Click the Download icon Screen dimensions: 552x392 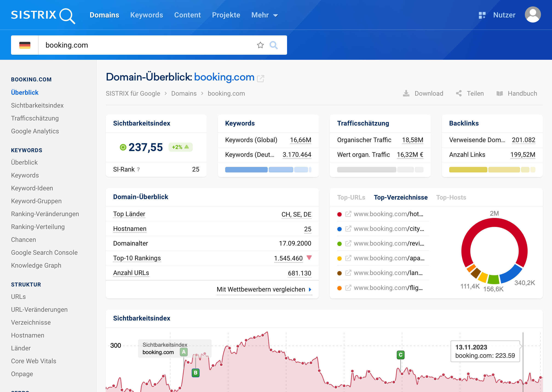click(x=406, y=93)
